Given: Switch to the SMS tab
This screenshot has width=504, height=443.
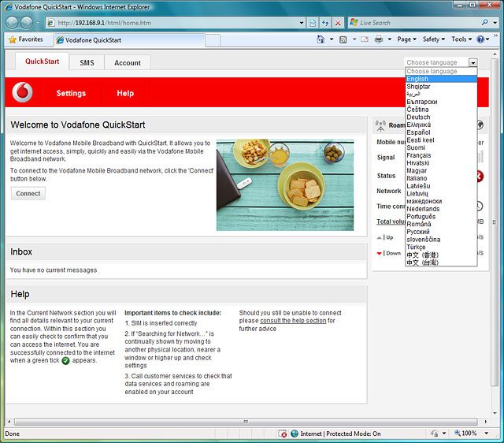Looking at the screenshot, I should click(x=87, y=63).
